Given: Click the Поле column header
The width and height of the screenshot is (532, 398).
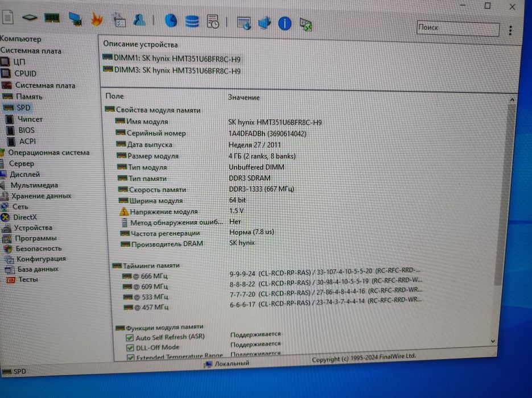Looking at the screenshot, I should tap(114, 96).
